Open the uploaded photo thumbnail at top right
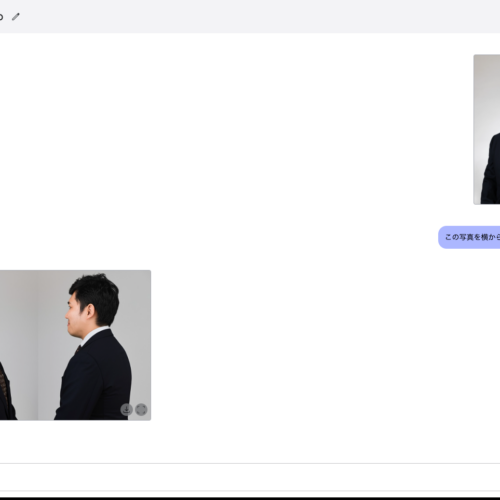Viewport: 500px width, 500px height. (x=487, y=129)
